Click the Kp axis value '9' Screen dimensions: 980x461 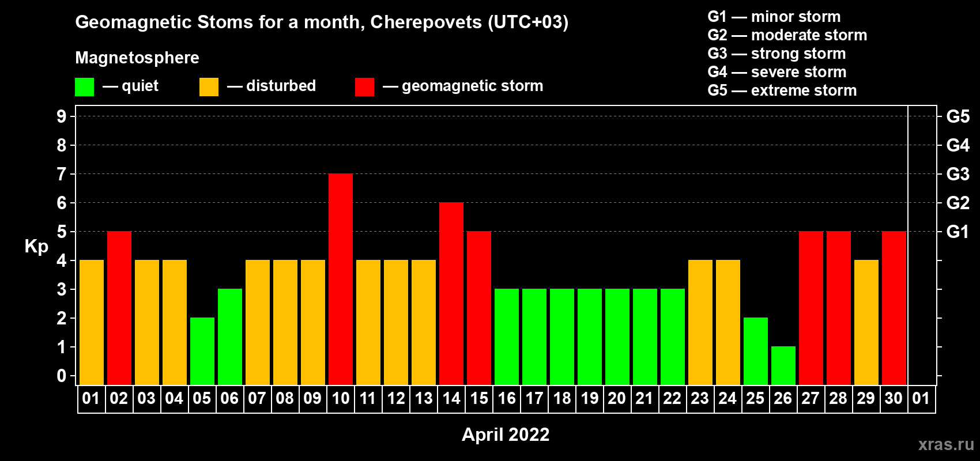(62, 116)
